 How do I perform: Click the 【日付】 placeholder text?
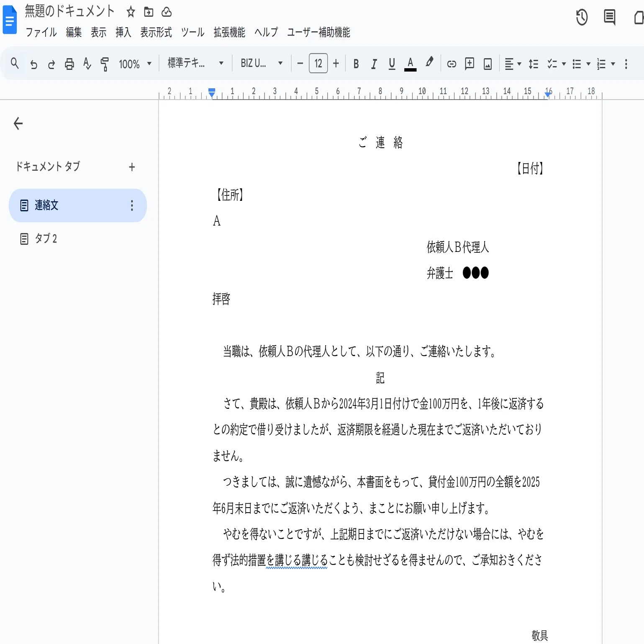click(x=530, y=169)
